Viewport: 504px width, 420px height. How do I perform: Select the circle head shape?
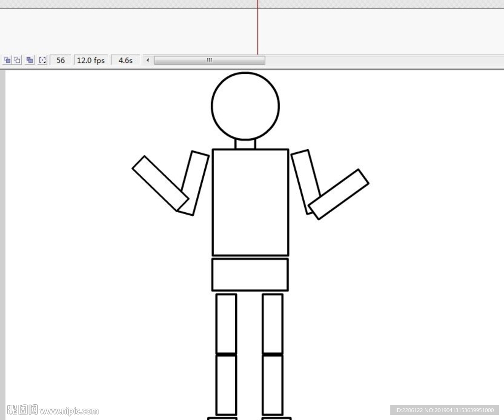pyautogui.click(x=245, y=106)
